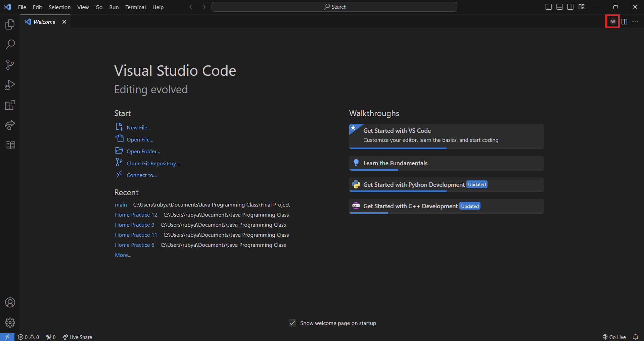Open the Selection menu
644x341 pixels.
pyautogui.click(x=59, y=7)
